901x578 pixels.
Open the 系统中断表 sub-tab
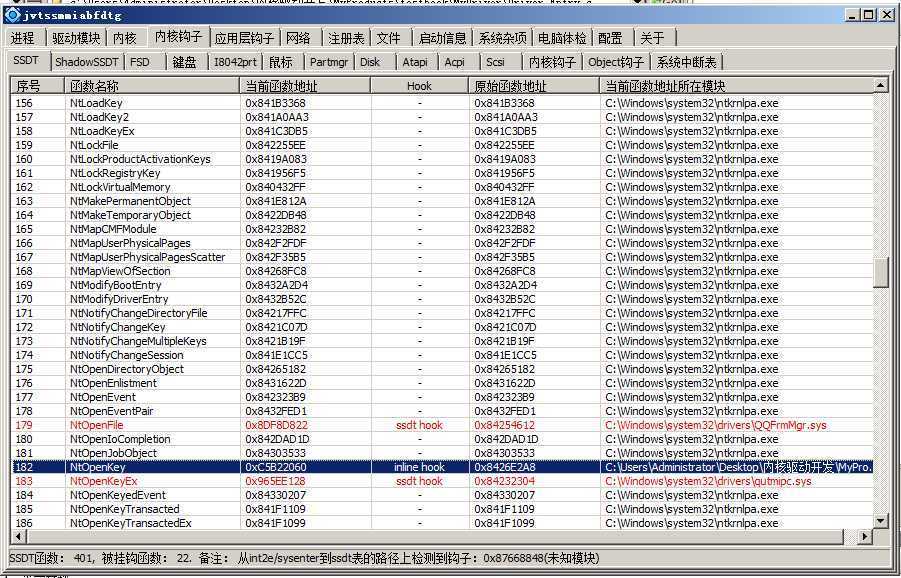687,61
